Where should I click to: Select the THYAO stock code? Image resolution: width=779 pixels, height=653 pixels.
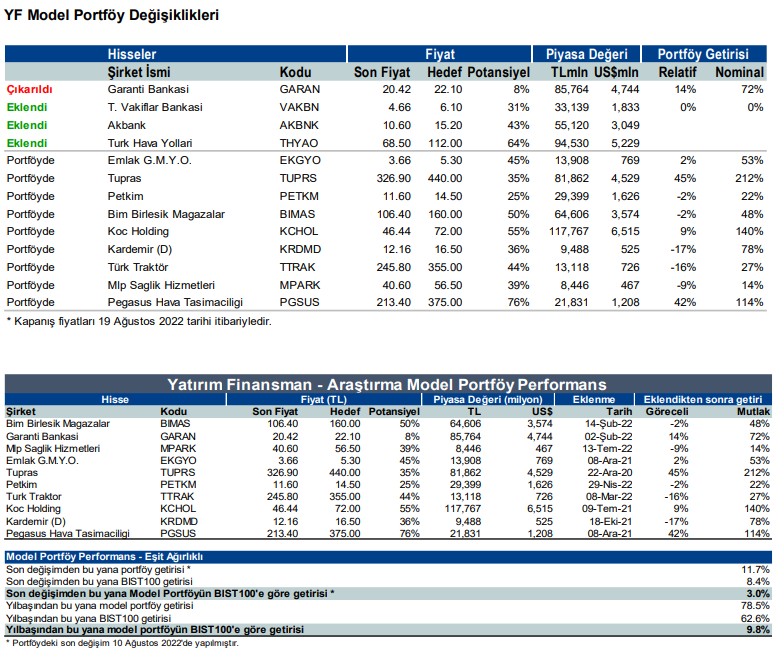299,143
